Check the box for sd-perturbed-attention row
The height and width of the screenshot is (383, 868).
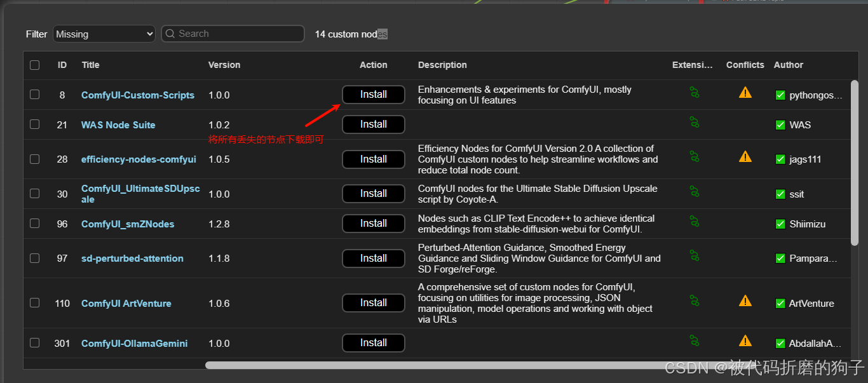coord(34,257)
